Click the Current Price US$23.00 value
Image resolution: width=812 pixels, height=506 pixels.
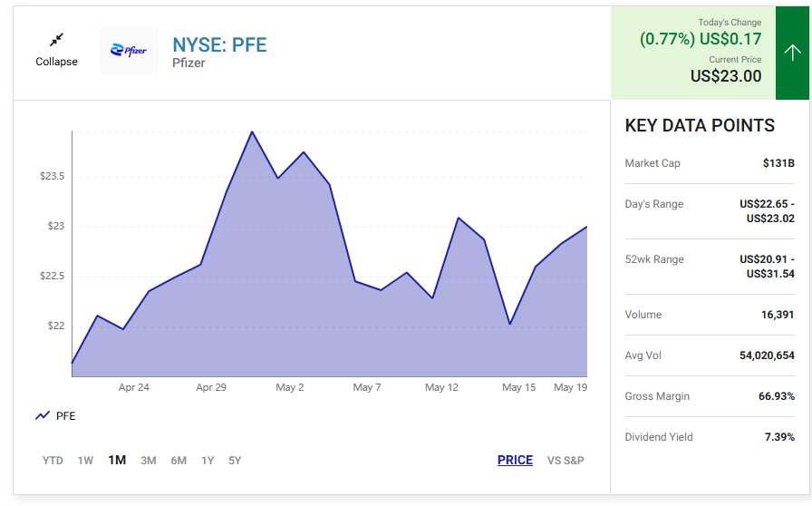tap(726, 76)
